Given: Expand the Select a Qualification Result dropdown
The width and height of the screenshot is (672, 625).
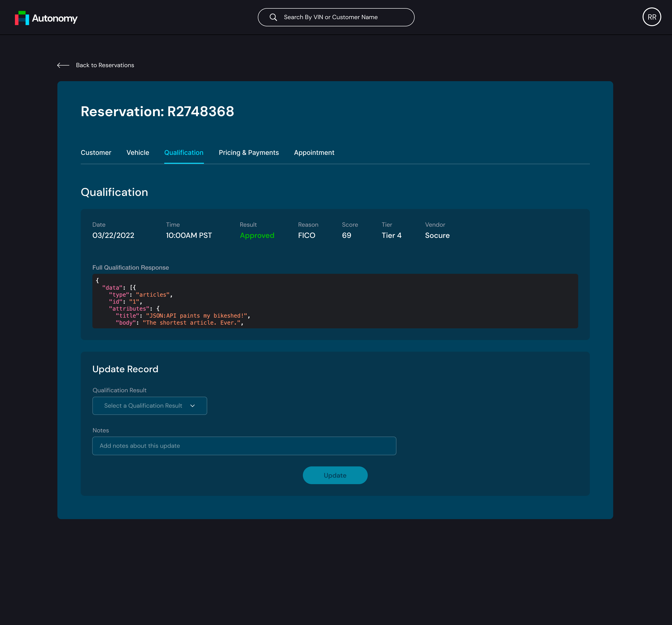Looking at the screenshot, I should click(x=149, y=406).
